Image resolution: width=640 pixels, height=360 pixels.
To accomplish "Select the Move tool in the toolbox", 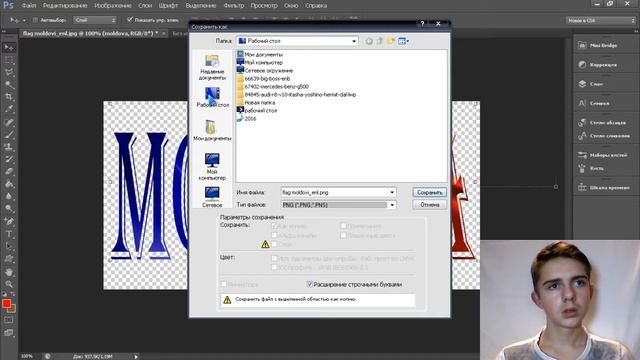I will (x=9, y=48).
